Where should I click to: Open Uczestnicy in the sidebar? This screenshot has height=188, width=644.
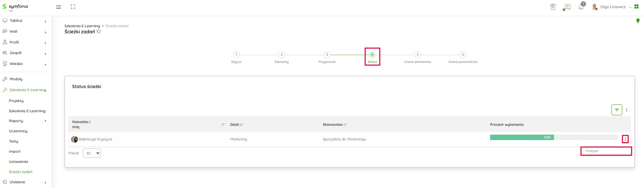pyautogui.click(x=18, y=131)
